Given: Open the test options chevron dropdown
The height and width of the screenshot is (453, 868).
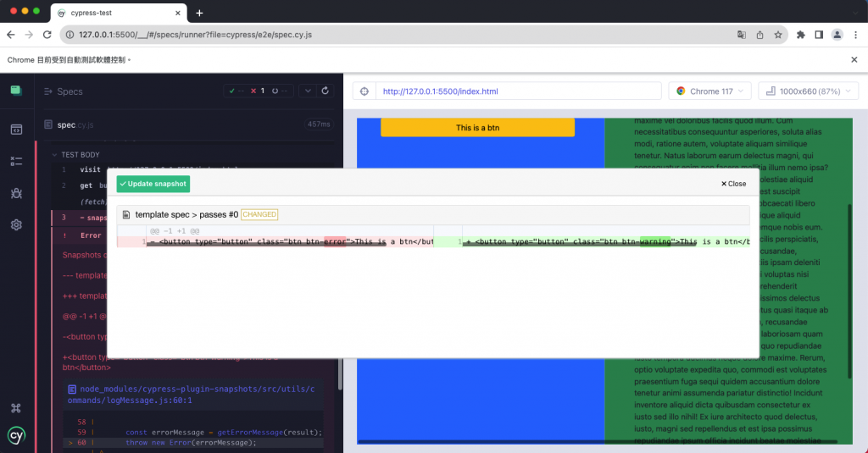Looking at the screenshot, I should point(308,91).
